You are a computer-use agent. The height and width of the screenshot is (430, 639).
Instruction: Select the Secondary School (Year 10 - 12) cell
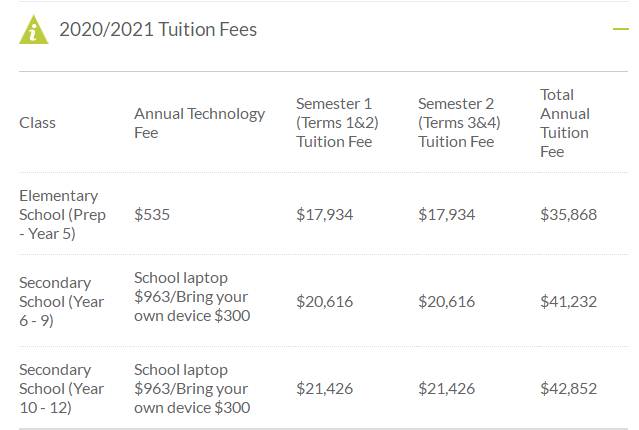(62, 389)
